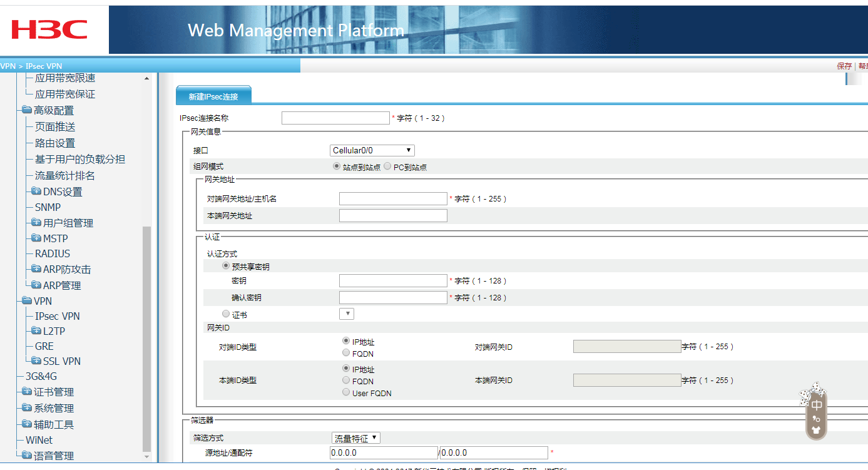Select 预共享密钥 authentication

coord(226,265)
